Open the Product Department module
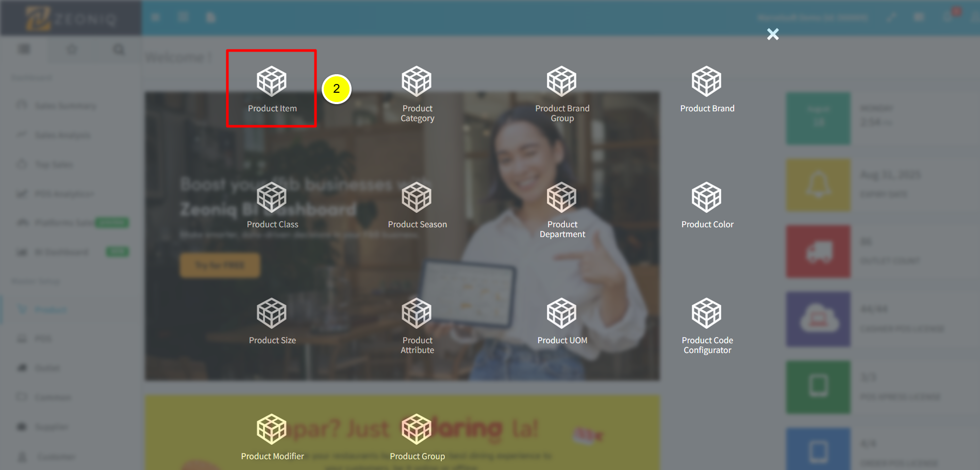Viewport: 980px width, 470px height. click(562, 210)
